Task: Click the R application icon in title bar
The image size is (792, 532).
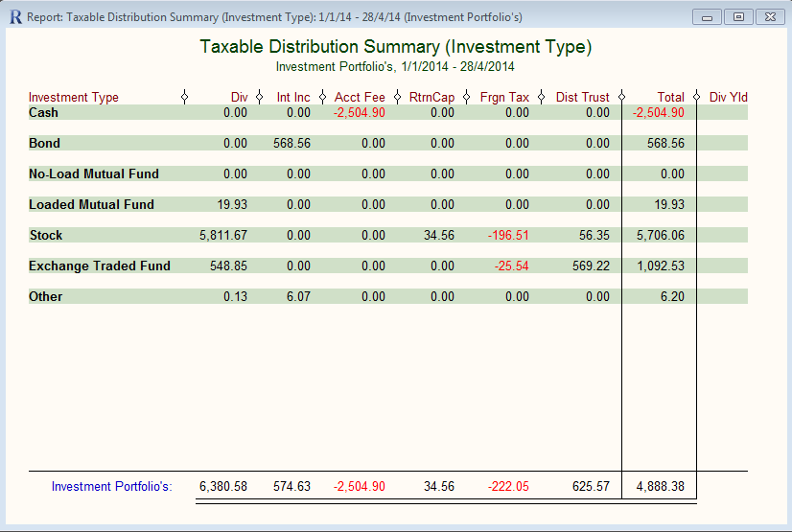Action: tap(15, 17)
